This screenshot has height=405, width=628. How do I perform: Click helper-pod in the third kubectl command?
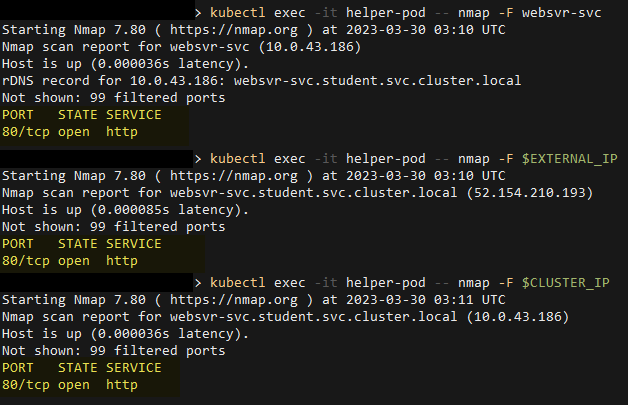pos(386,283)
